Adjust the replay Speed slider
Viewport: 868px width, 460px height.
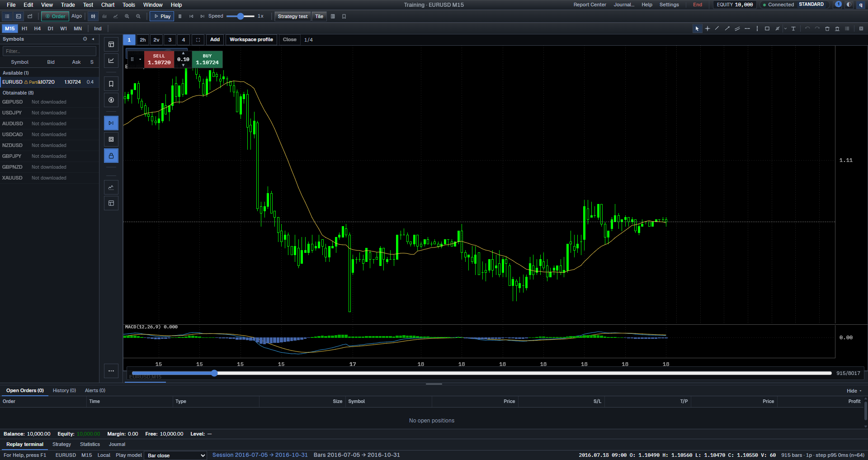[241, 16]
